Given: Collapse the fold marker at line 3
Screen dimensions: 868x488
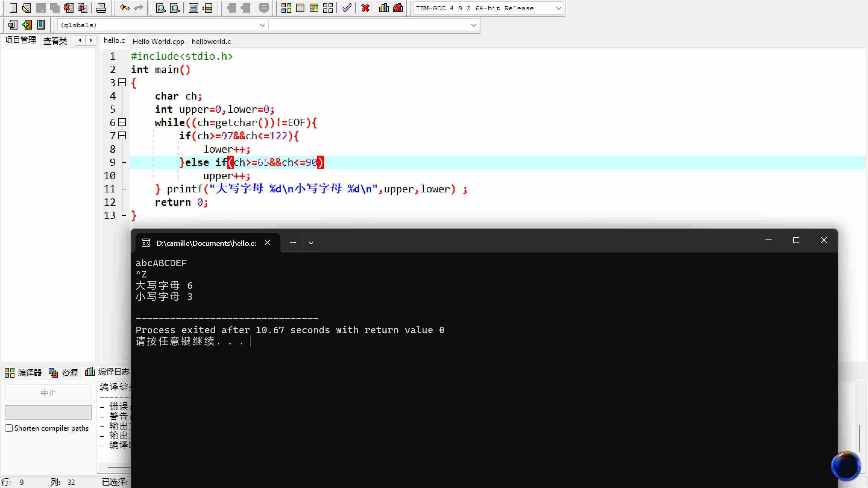Looking at the screenshot, I should click(122, 82).
